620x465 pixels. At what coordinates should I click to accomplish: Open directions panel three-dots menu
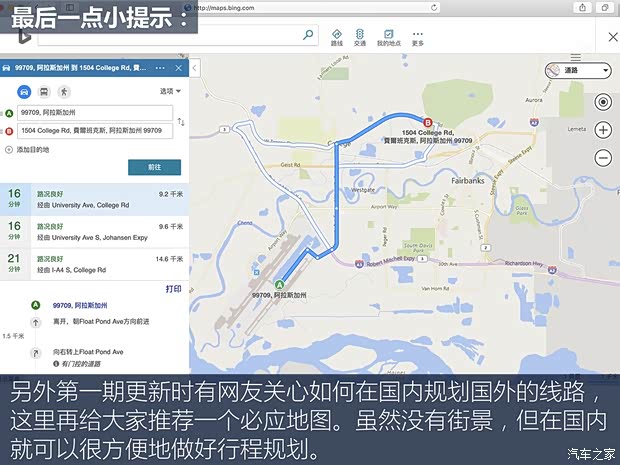[160, 68]
